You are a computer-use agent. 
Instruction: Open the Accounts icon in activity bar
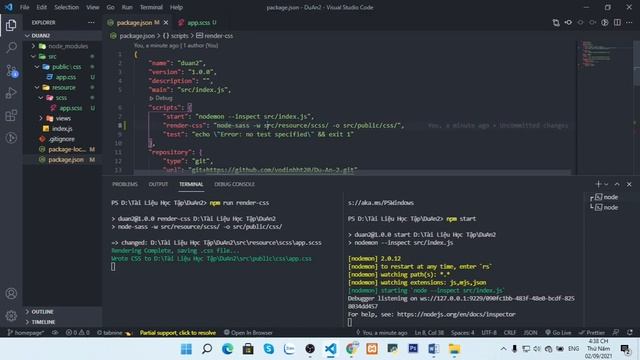11,293
